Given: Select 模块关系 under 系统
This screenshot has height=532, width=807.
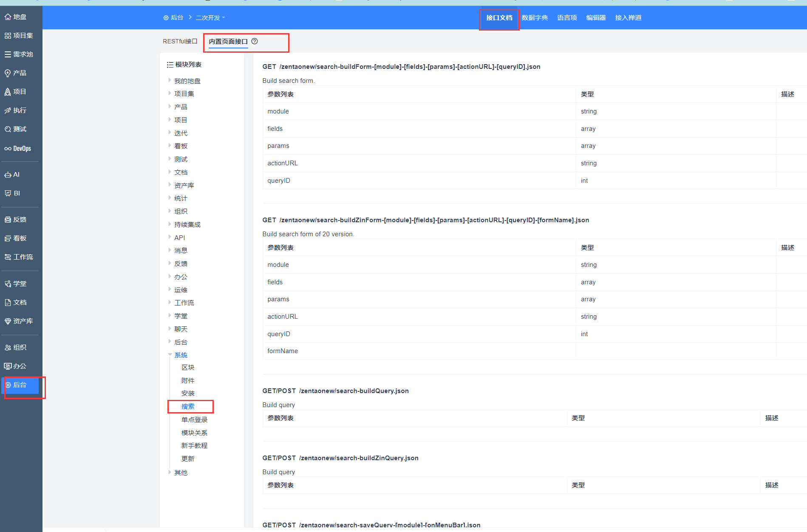Looking at the screenshot, I should pos(195,433).
